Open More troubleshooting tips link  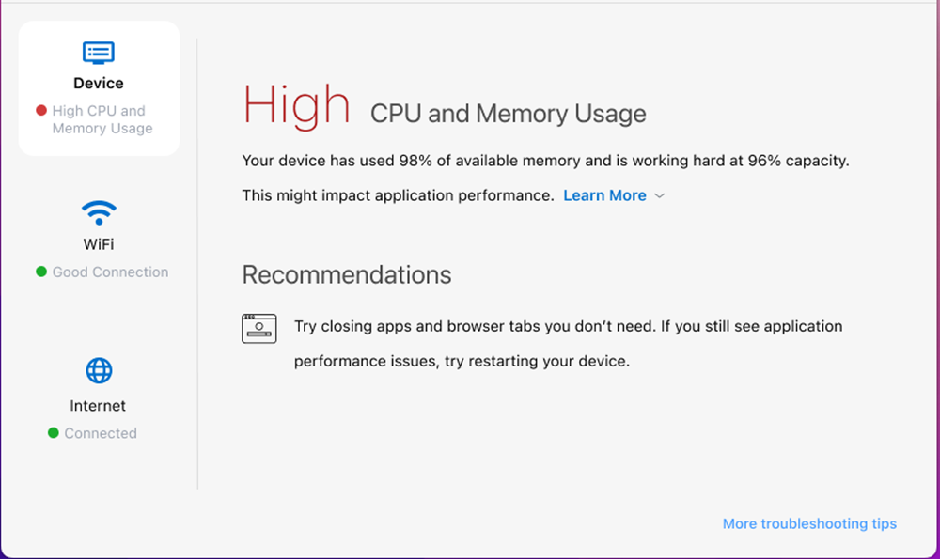click(x=809, y=523)
